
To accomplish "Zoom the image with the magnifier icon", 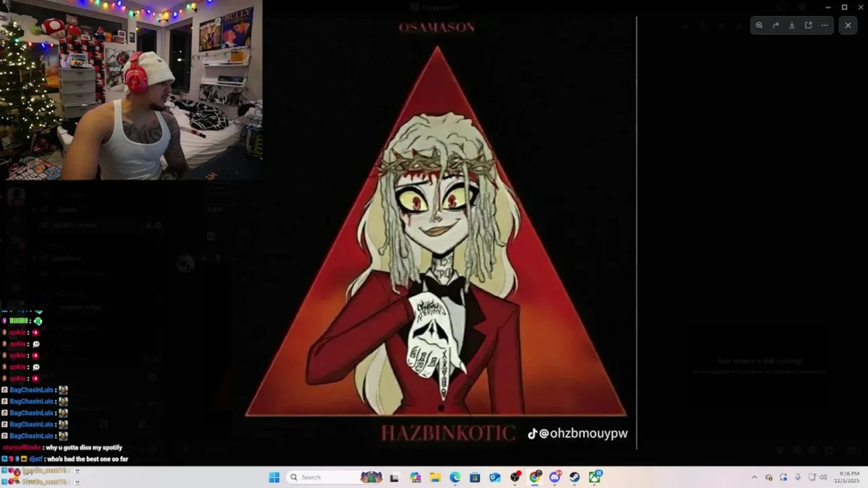I will (x=759, y=25).
